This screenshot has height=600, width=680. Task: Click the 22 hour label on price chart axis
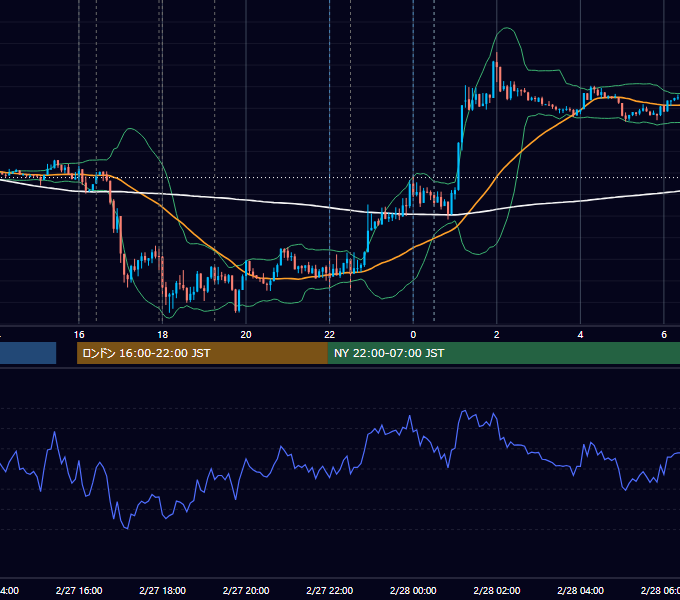[330, 335]
